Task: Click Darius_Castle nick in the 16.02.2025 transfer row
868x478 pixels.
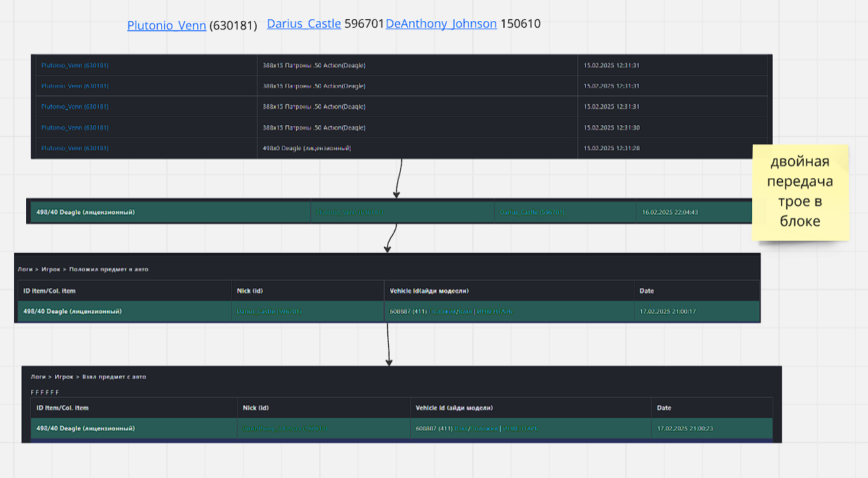Action: pyautogui.click(x=532, y=212)
